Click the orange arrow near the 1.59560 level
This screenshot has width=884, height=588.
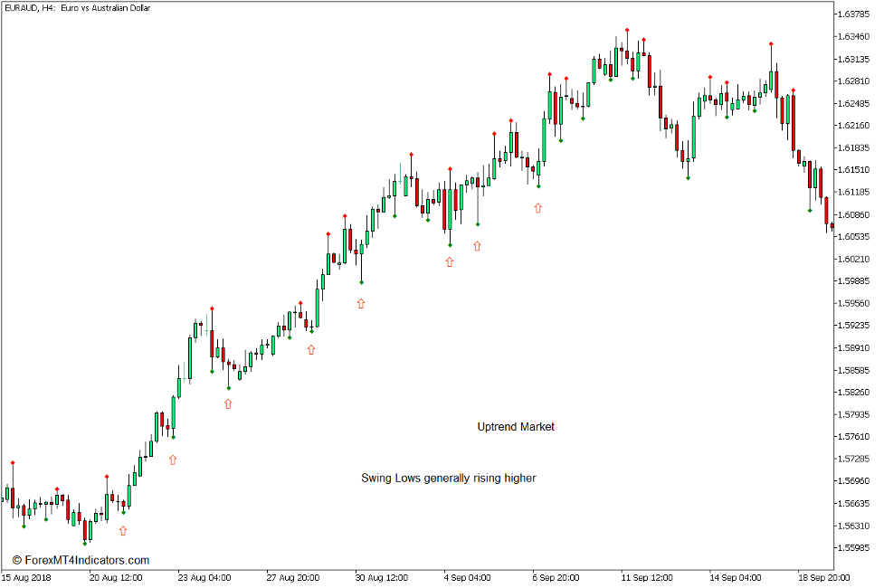click(361, 304)
